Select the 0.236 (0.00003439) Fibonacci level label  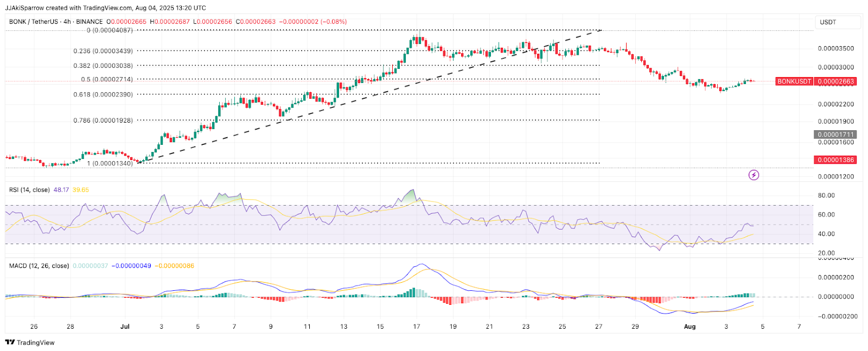click(x=103, y=51)
